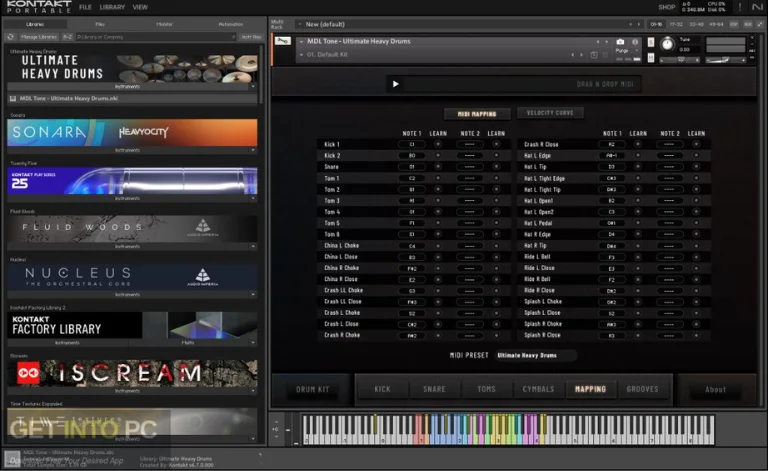The image size is (768, 471).
Task: Click Learn icon beside Crash R Close Note 1
Action: click(x=638, y=144)
